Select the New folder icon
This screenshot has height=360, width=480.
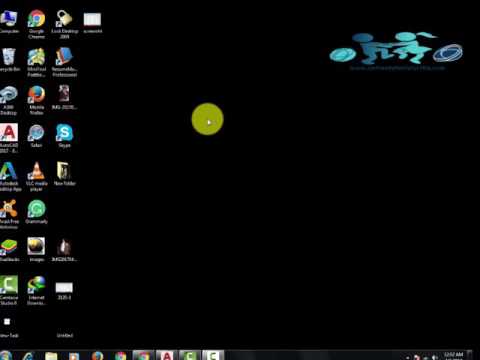[x=64, y=174]
